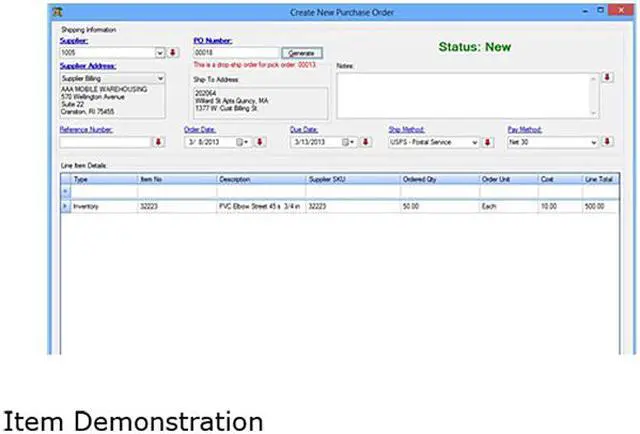Click the PO Number link label
This screenshot has width=640, height=434.
click(x=211, y=41)
